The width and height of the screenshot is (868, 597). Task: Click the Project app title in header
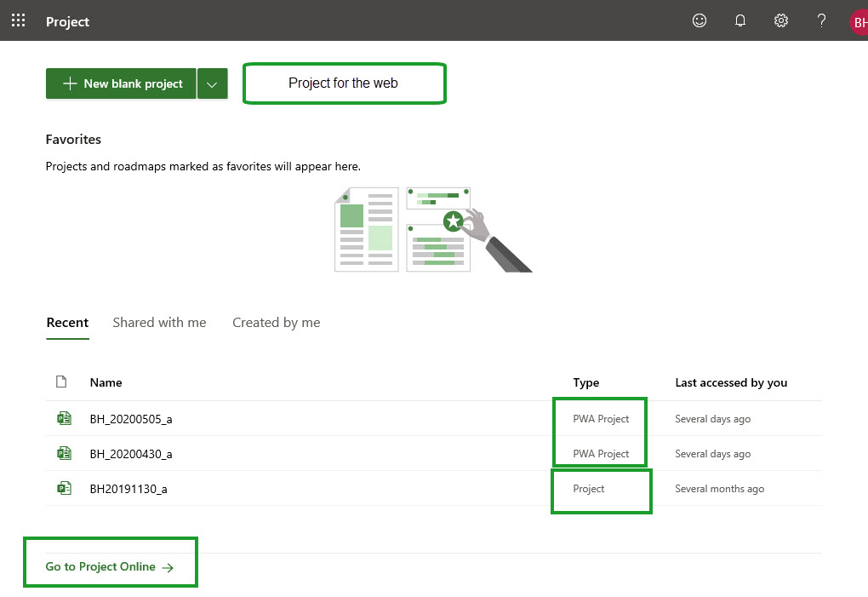click(x=67, y=21)
